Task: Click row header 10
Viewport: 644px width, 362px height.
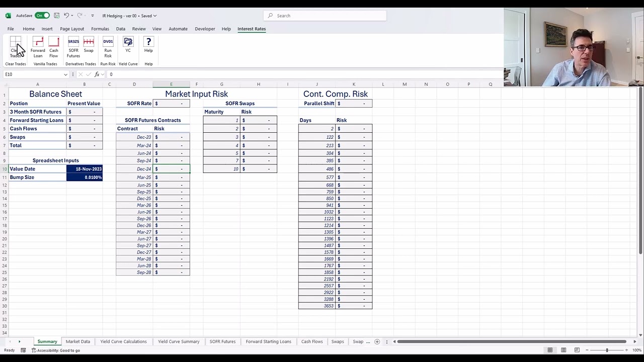Action: 4,169
